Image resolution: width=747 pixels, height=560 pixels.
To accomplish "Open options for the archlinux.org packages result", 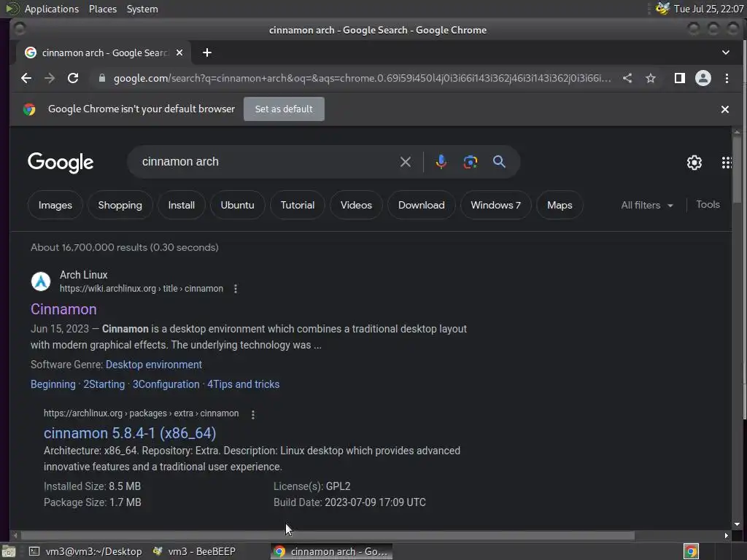I will tap(253, 414).
